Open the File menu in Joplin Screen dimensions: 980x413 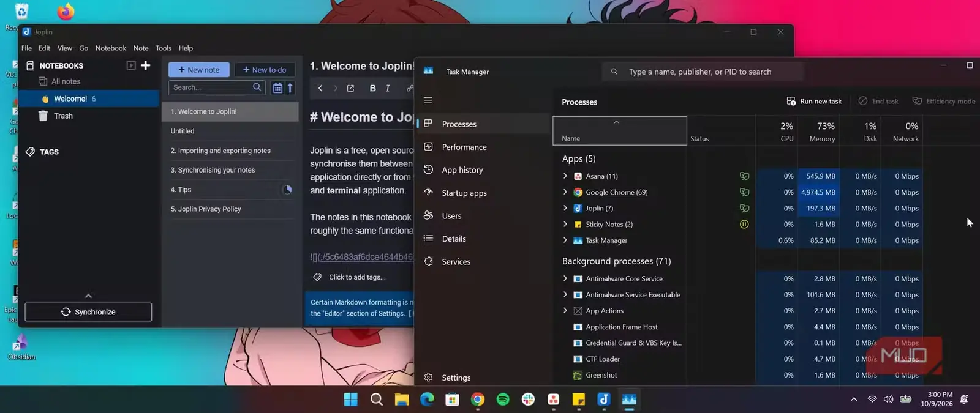(x=26, y=48)
